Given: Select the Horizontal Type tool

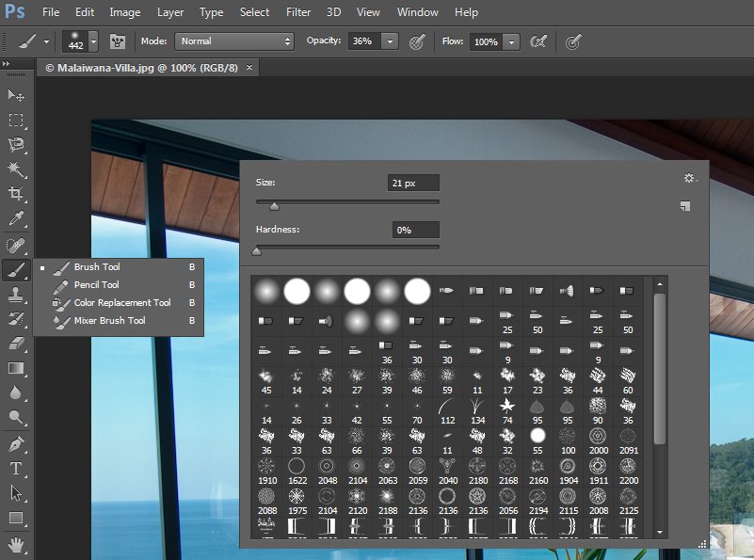Looking at the screenshot, I should pos(16,468).
